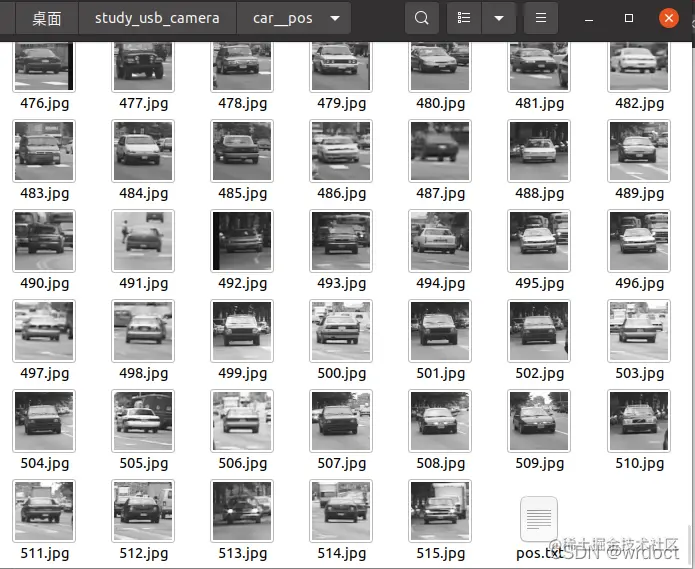Image resolution: width=695 pixels, height=569 pixels.
Task: Highlight file 509.jpg
Action: point(539,421)
